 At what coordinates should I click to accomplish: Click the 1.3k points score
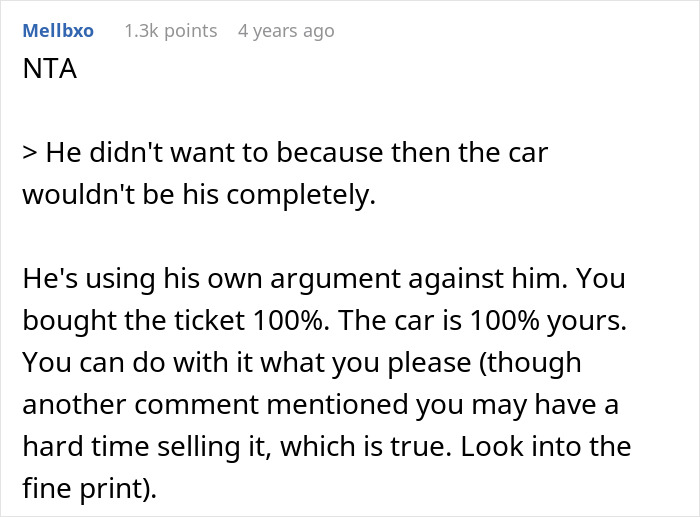(x=170, y=31)
